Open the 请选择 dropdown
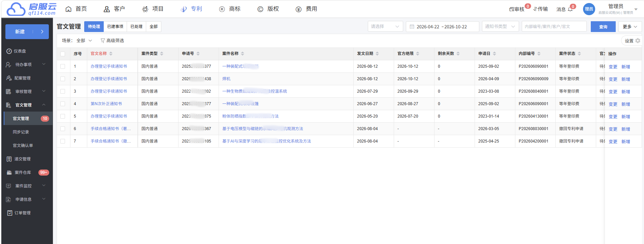 click(385, 27)
